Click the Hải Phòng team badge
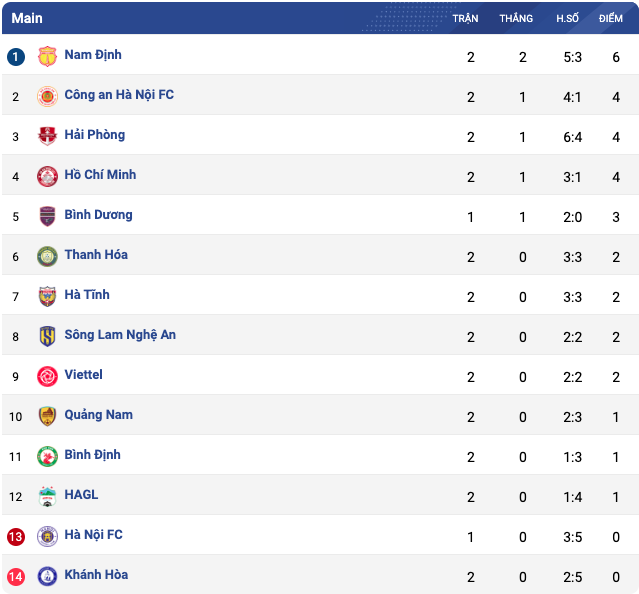This screenshot has height=594, width=639. click(47, 136)
